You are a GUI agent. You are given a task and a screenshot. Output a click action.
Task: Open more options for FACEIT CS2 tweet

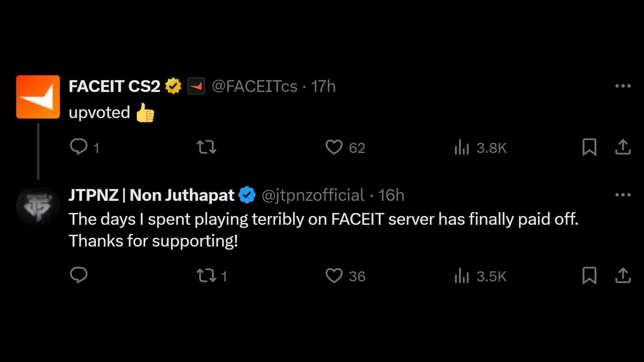[623, 86]
